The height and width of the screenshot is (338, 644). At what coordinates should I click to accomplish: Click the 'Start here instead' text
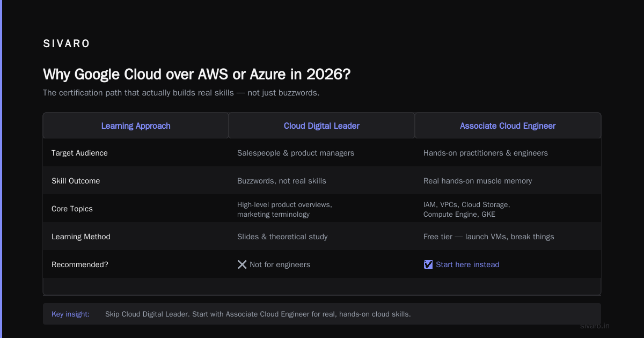click(467, 264)
